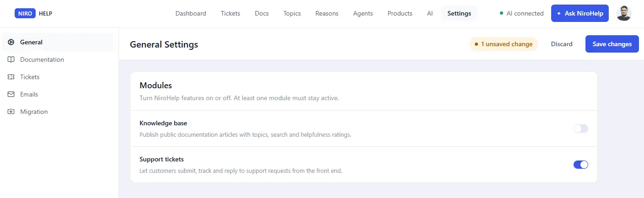The height and width of the screenshot is (198, 644).
Task: Open the Dashboard tab
Action: coord(191,13)
